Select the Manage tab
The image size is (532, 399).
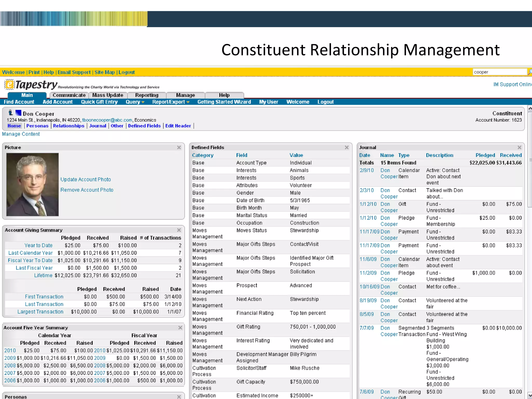point(185,95)
